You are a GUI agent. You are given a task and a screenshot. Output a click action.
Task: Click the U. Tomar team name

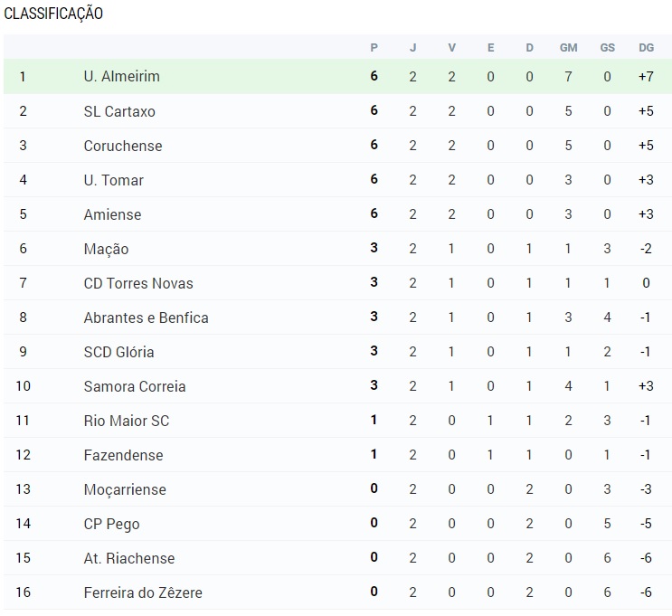point(114,180)
